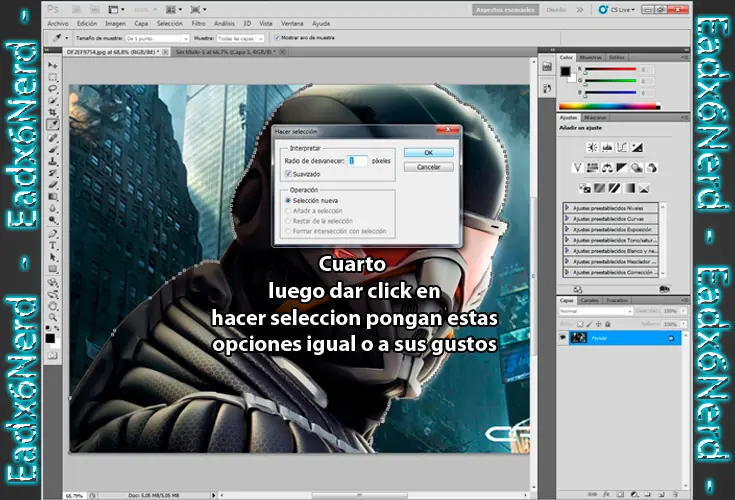
Task: Open Tamaño de muestra dropdown
Action: [157, 38]
